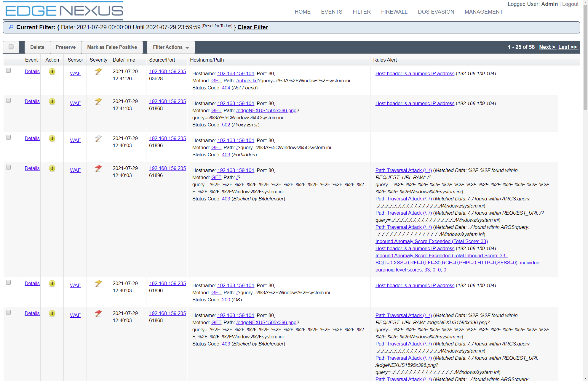Click the /robots.txt path link
Screen dimensions: 588x381
tap(247, 81)
